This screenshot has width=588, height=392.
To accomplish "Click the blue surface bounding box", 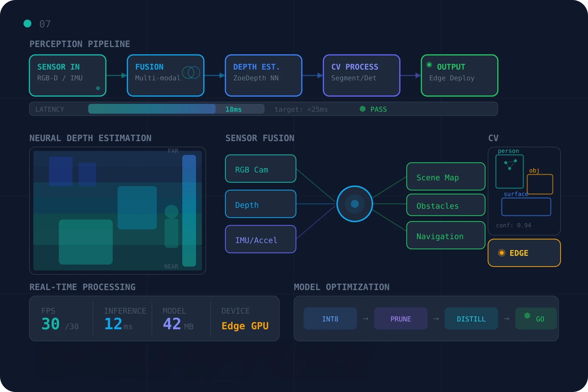I will pyautogui.click(x=526, y=207).
